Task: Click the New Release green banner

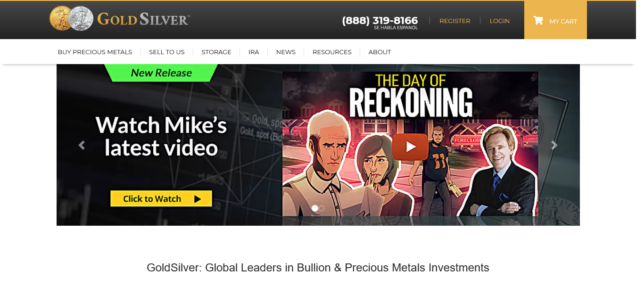Action: coord(161,73)
